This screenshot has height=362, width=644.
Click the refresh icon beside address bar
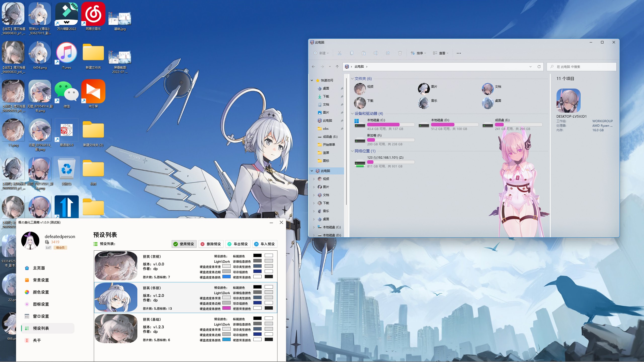(539, 67)
